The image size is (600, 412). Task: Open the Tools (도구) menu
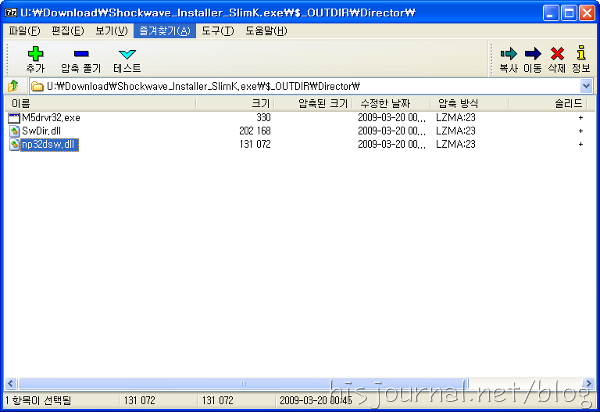tap(217, 31)
